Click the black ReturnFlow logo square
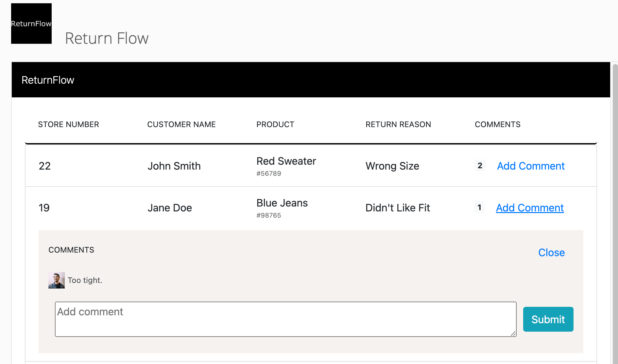 pyautogui.click(x=31, y=24)
